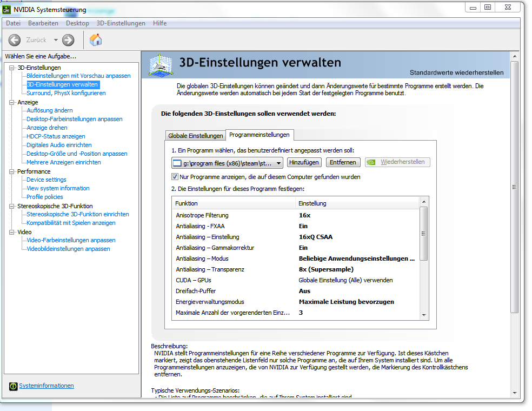Open the Bearbeiten menu
Screen dimensions: 532x411
43,23
